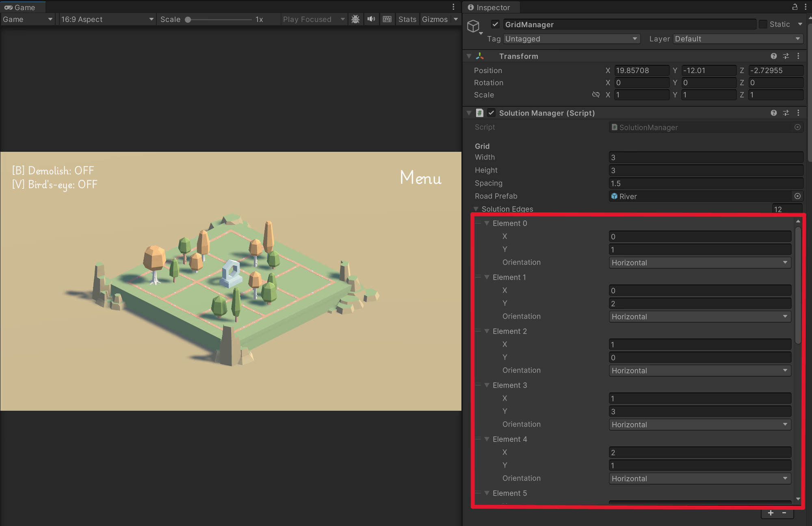The height and width of the screenshot is (526, 812).
Task: Disable the Solution Manager script checkbox
Action: (x=492, y=113)
